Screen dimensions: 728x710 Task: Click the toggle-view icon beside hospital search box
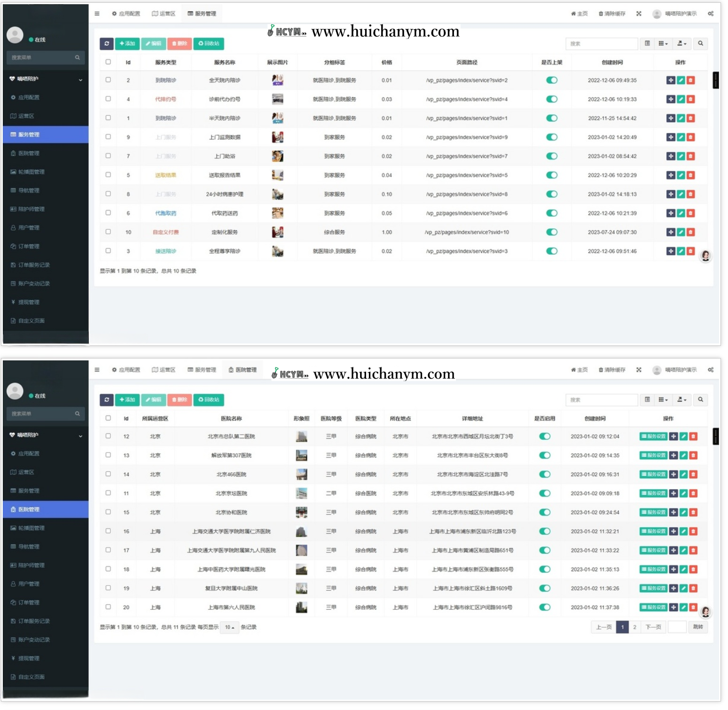[647, 399]
